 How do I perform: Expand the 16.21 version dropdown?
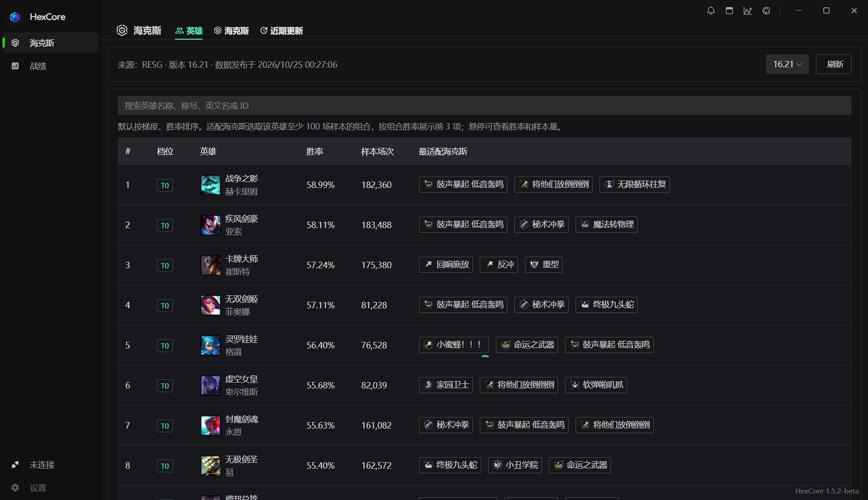pyautogui.click(x=787, y=65)
